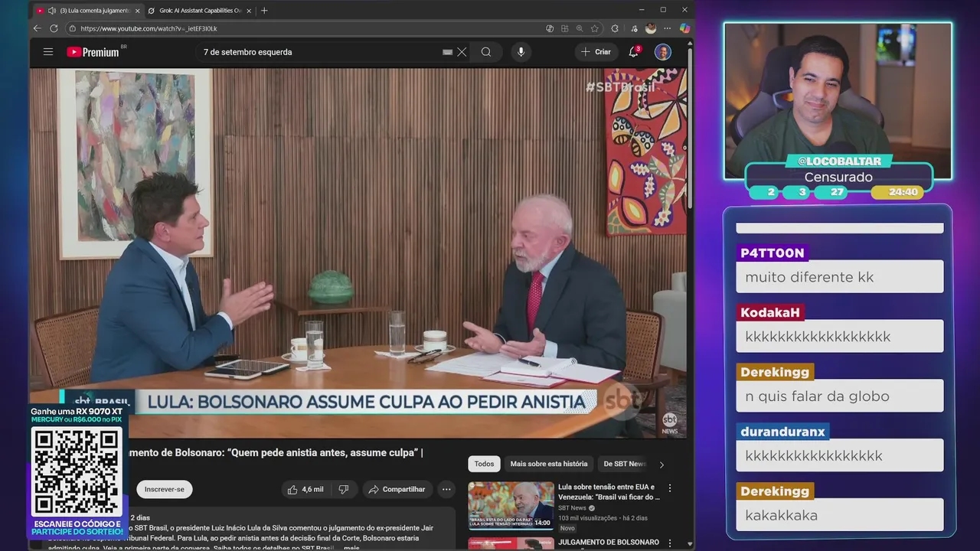Select the De SBT News chip
Screen dimensions: 980x551
(x=624, y=464)
